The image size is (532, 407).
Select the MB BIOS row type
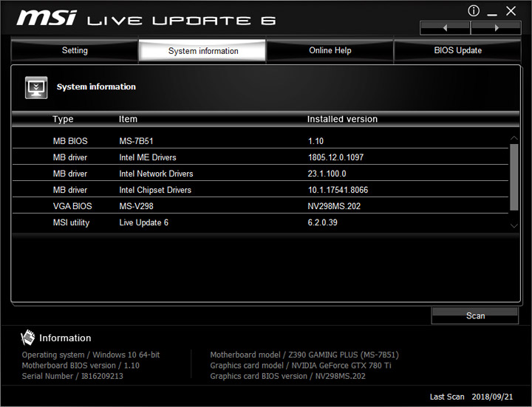70,141
